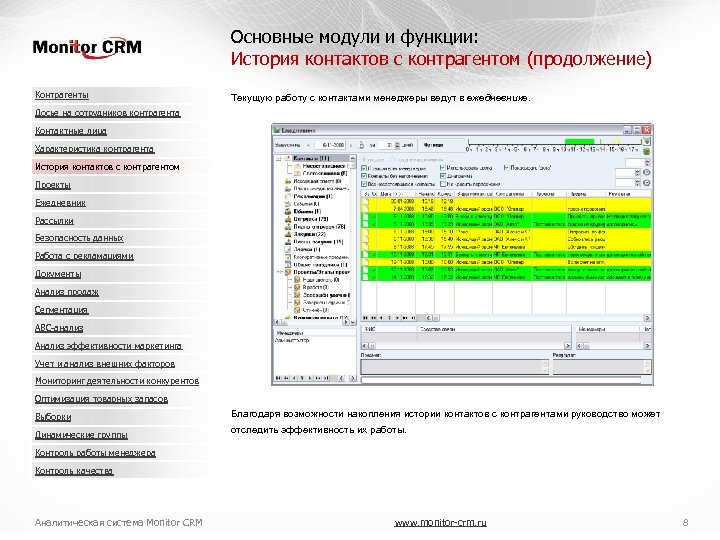Go to Работа с рекламациями

[84, 256]
